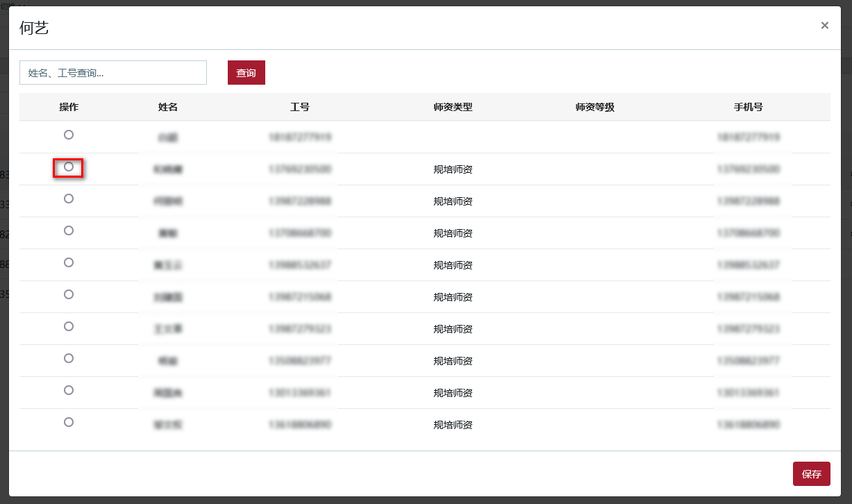852x504 pixels.
Task: Click the 操作 column header
Action: [69, 107]
